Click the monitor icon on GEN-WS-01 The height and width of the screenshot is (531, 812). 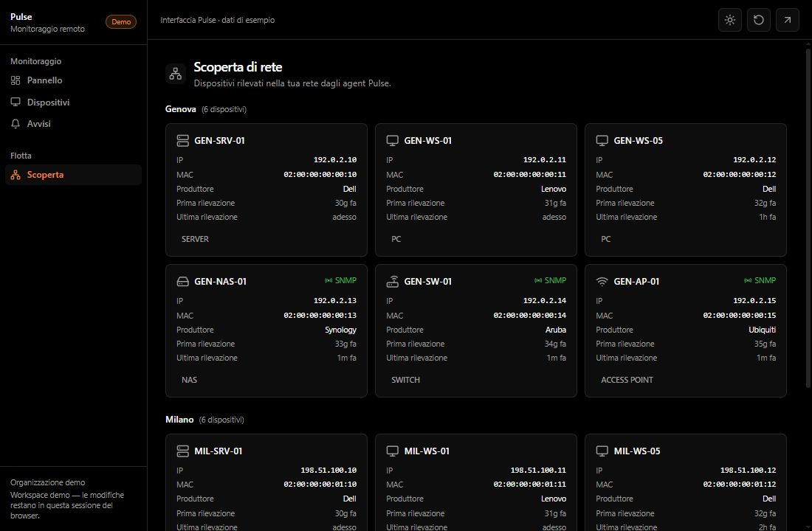pos(393,140)
